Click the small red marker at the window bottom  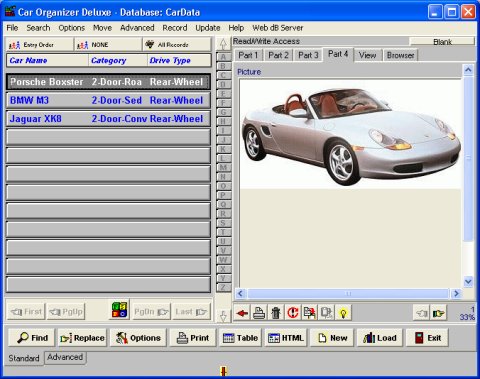(224, 371)
